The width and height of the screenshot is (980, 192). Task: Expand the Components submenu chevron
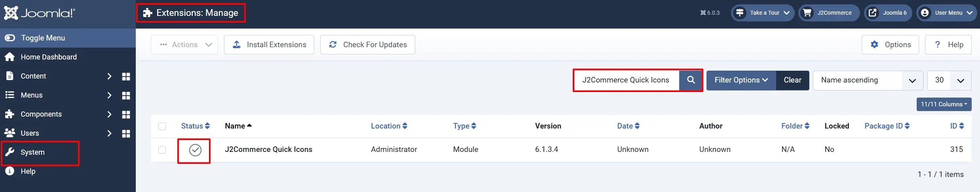109,114
